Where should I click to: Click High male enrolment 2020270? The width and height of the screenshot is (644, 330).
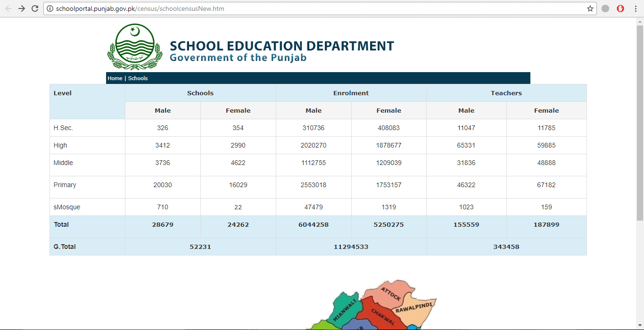314,145
